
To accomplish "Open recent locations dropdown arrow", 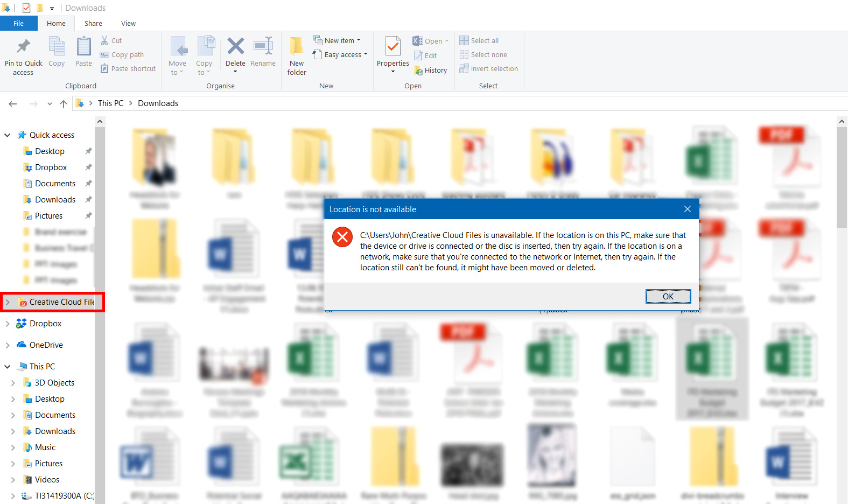I will (x=50, y=103).
